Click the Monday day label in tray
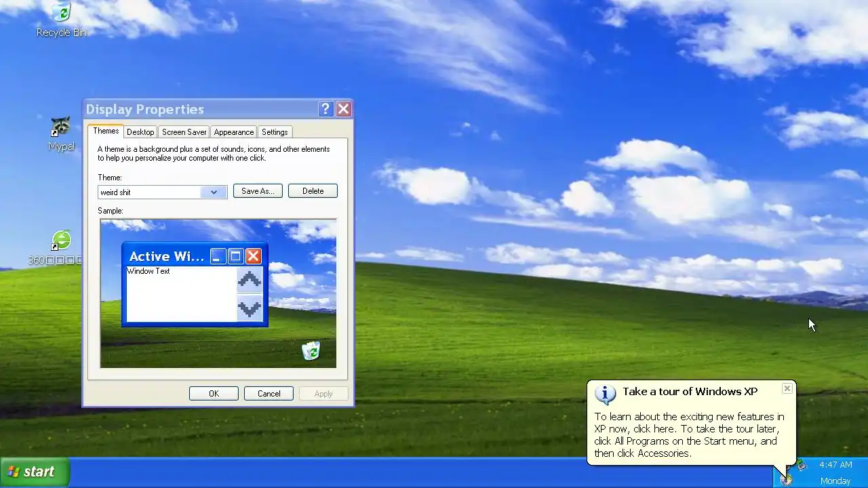This screenshot has width=868, height=488. pos(835,481)
